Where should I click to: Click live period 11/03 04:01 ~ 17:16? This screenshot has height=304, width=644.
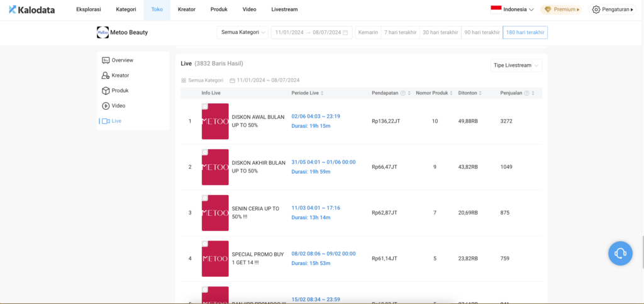(x=316, y=208)
